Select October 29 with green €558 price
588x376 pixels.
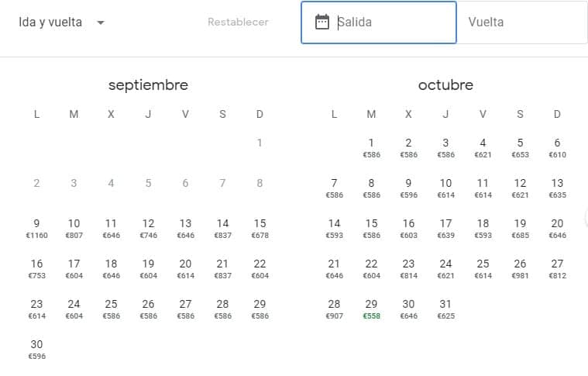coord(371,309)
